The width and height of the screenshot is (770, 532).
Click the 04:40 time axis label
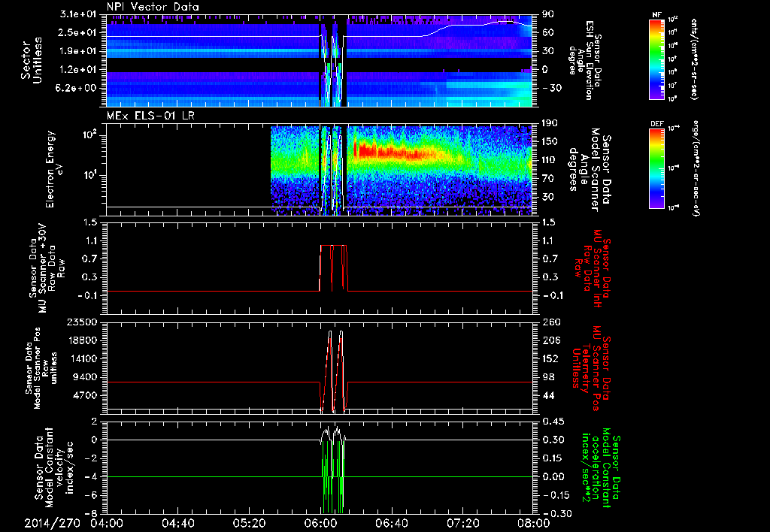[178, 523]
